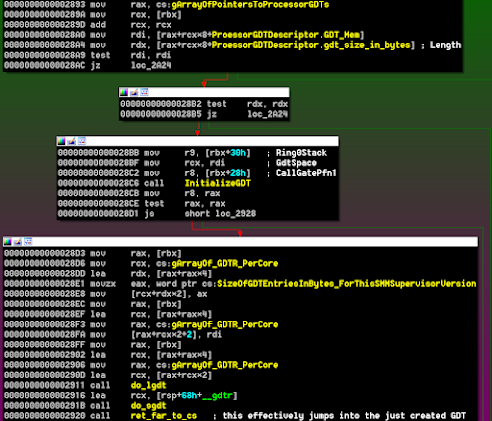Image resolution: width=492 pixels, height=421 pixels.
Task: Click the short loc_2928 jump target
Action: (x=220, y=214)
